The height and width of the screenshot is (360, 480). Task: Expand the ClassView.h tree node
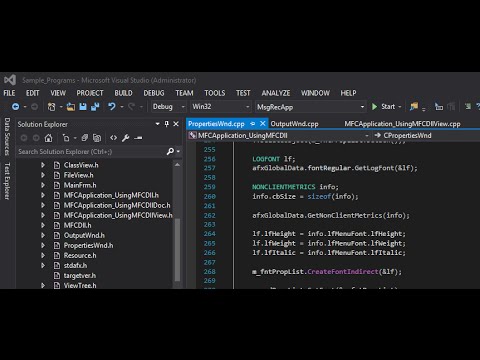coord(43,165)
